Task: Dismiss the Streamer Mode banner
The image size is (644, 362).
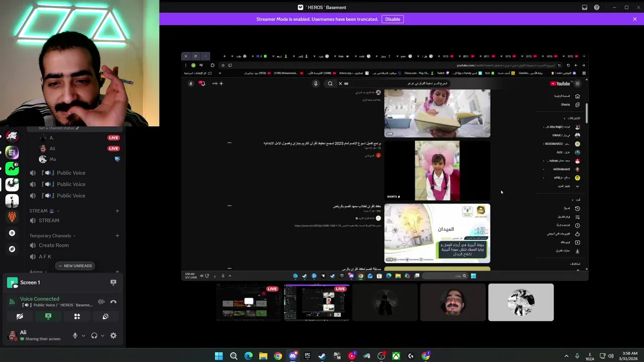Action: point(635,19)
